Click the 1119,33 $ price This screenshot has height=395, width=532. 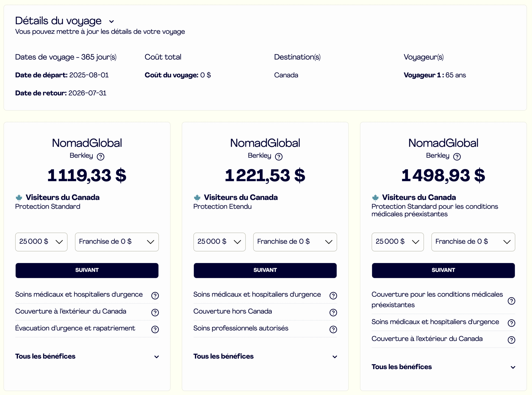pos(87,176)
